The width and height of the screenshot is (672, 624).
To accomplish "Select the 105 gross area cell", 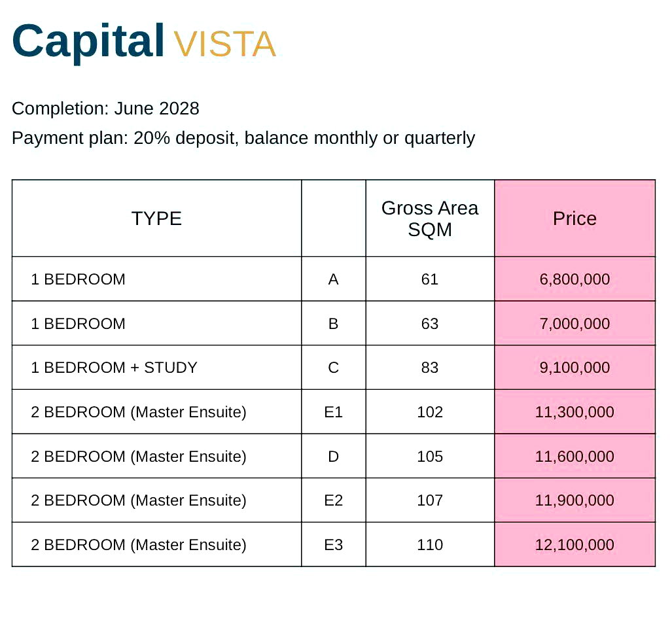I will [x=430, y=456].
